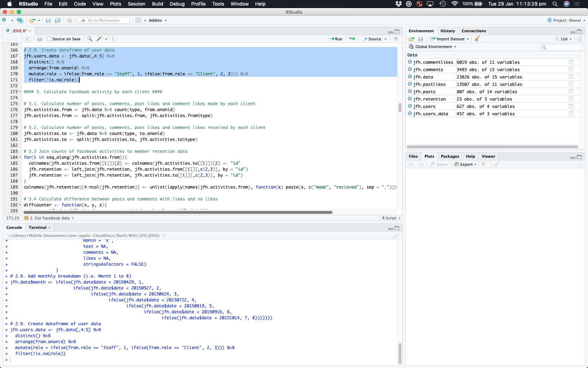Click the Run button in the editor toolbar
The height and width of the screenshot is (368, 588).
click(335, 39)
